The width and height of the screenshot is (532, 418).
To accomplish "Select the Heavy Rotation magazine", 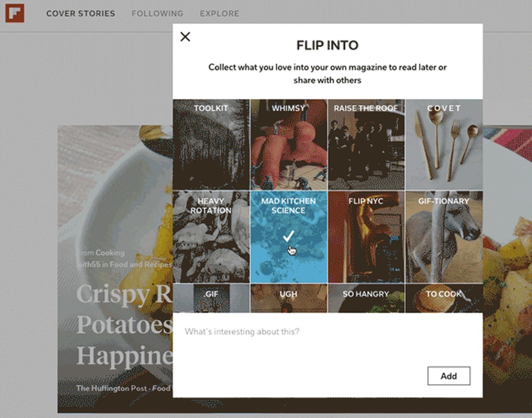I will [211, 236].
